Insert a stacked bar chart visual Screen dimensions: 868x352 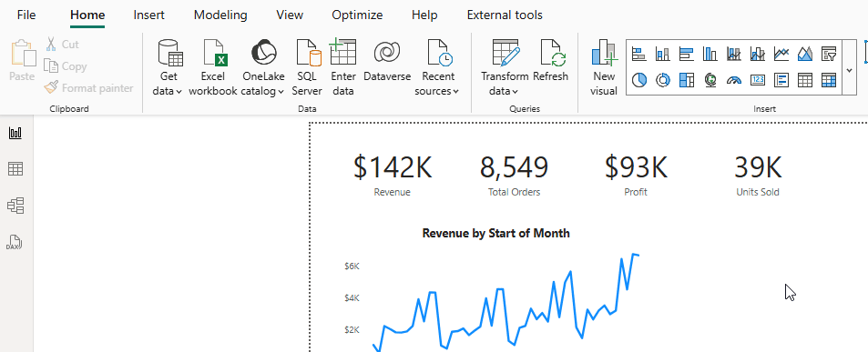coord(639,54)
